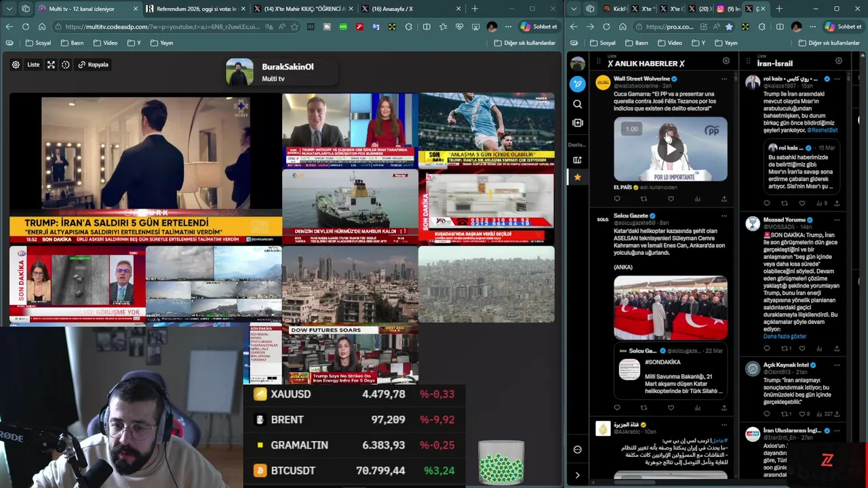Open Sosyal bookmarks folder in left browser
868x488 pixels.
tap(38, 43)
